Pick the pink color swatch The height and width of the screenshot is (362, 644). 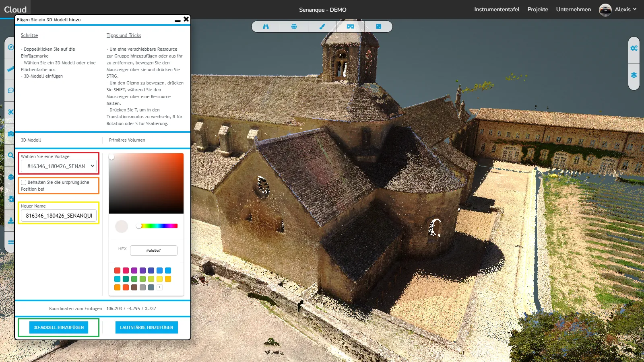pyautogui.click(x=126, y=270)
